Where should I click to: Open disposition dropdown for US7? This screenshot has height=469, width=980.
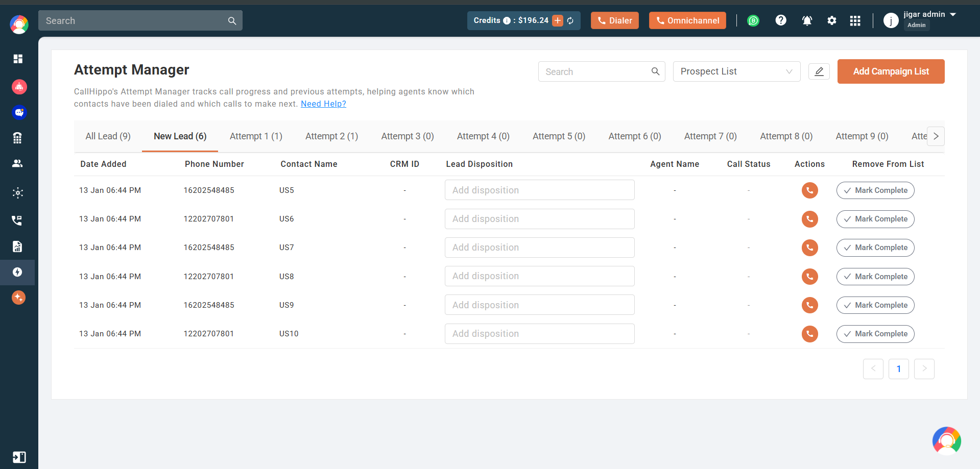539,248
